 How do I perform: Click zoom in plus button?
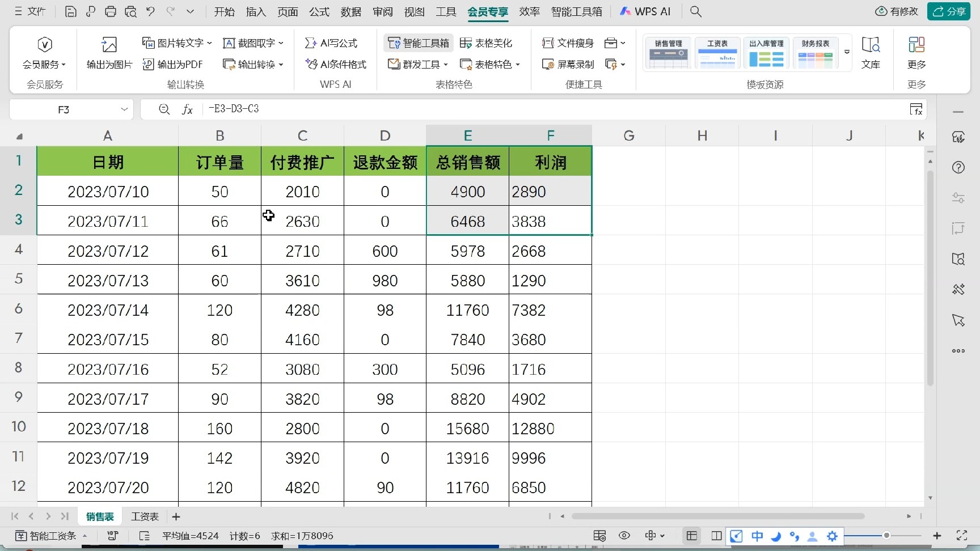click(937, 536)
